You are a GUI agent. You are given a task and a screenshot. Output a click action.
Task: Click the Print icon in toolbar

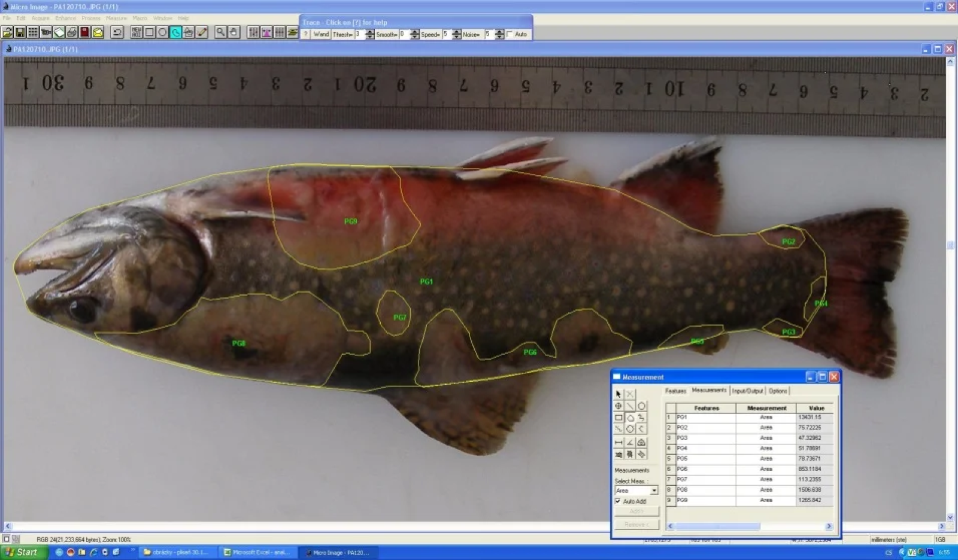pos(72,32)
